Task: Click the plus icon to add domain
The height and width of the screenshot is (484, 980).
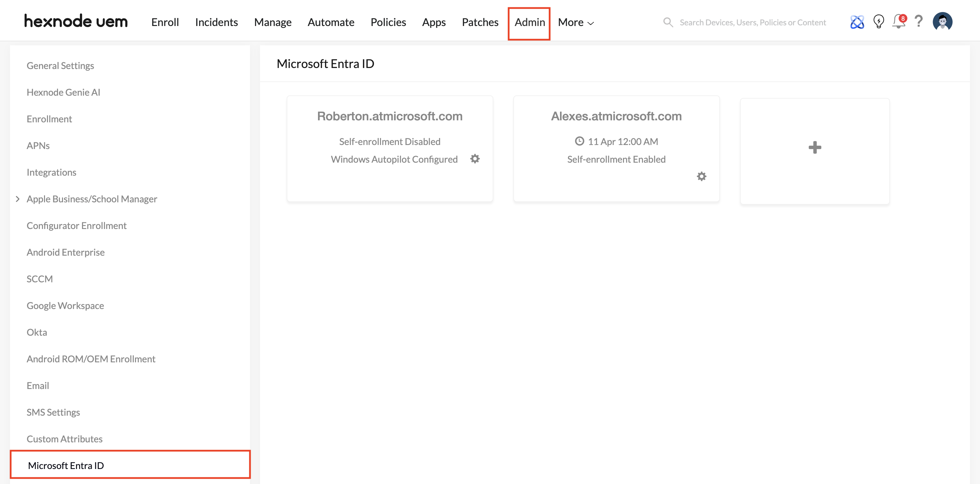Action: pos(815,147)
